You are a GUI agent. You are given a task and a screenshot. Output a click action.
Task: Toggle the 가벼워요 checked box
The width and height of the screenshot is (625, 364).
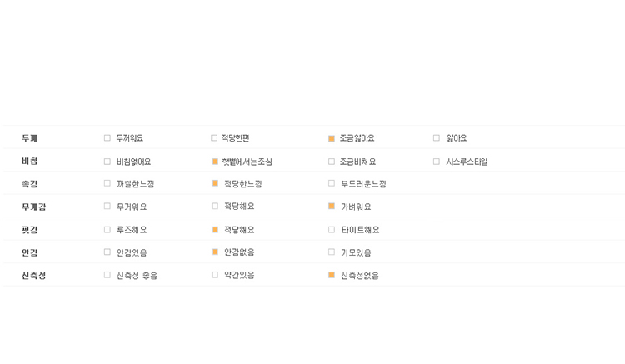(331, 206)
